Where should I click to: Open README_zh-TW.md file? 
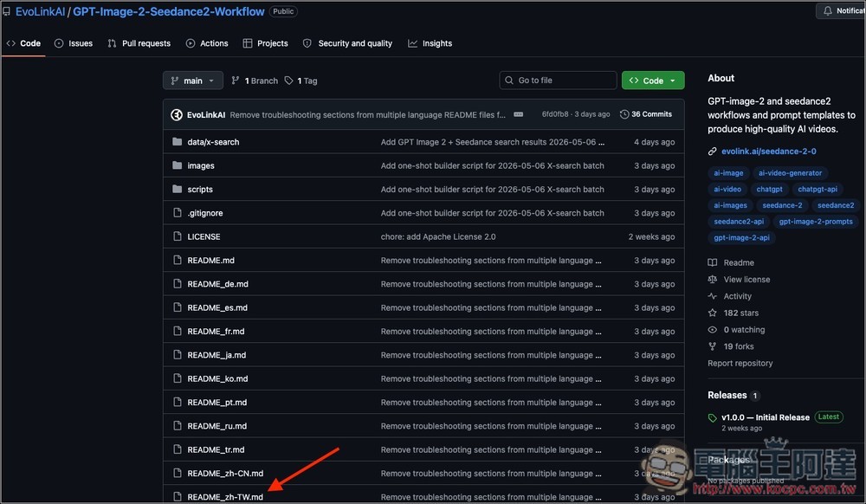225,497
